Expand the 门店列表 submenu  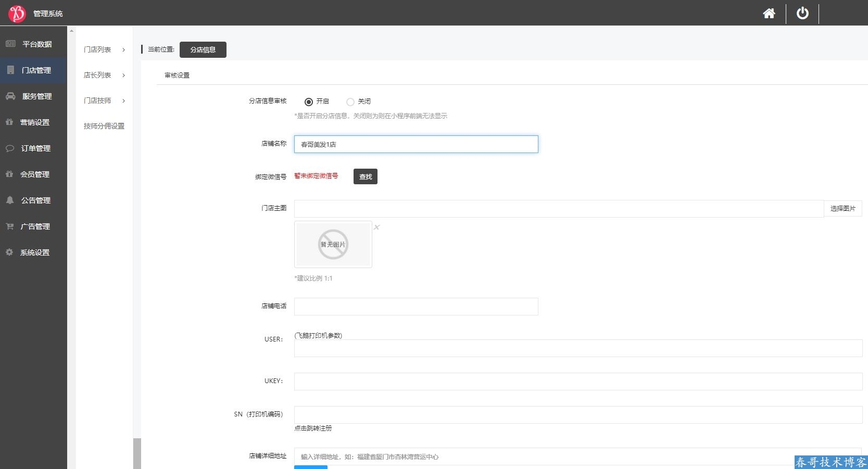coord(104,50)
